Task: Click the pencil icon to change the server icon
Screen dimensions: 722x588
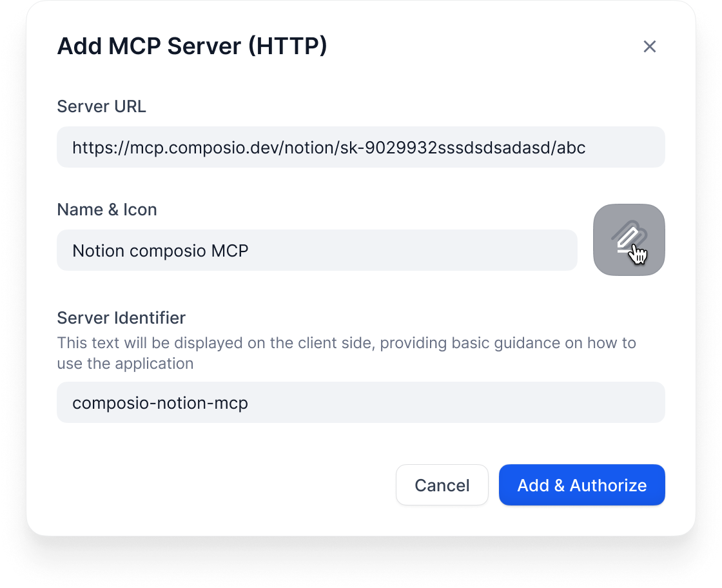Action: [x=629, y=239]
